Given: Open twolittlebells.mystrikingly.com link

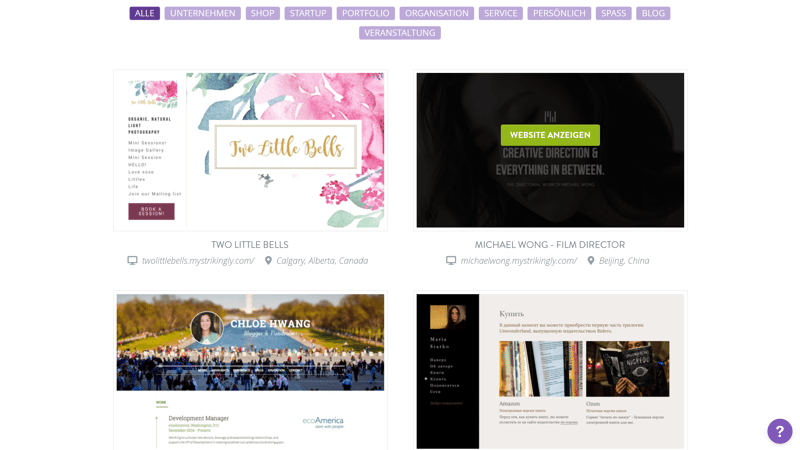Looking at the screenshot, I should pyautogui.click(x=198, y=261).
